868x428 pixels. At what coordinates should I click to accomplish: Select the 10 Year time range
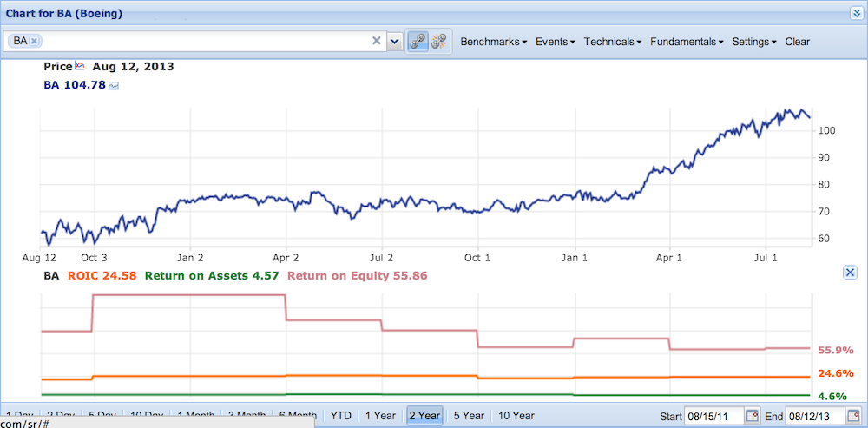pos(516,415)
